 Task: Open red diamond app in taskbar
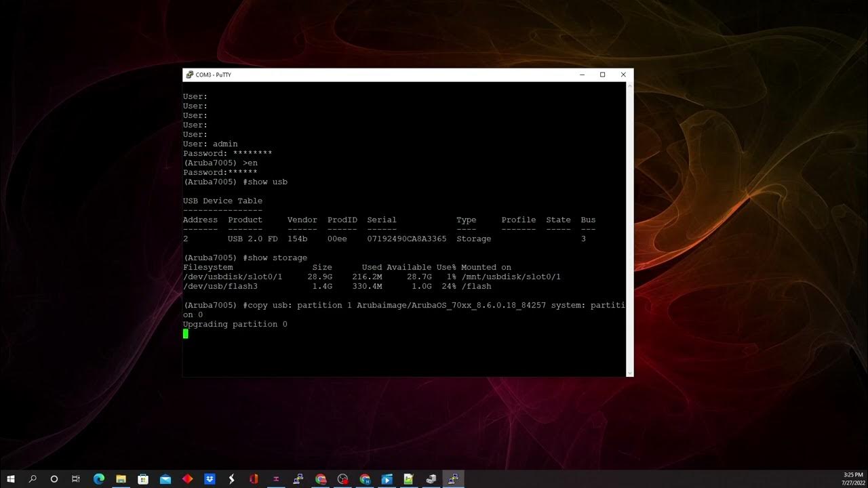click(187, 479)
